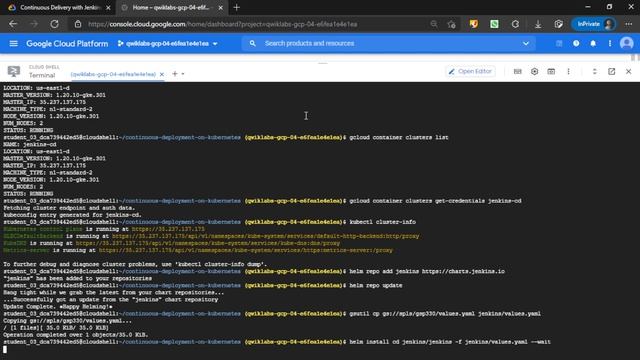Close the Cloud Shell panel
The image size is (640, 360).
tap(629, 71)
